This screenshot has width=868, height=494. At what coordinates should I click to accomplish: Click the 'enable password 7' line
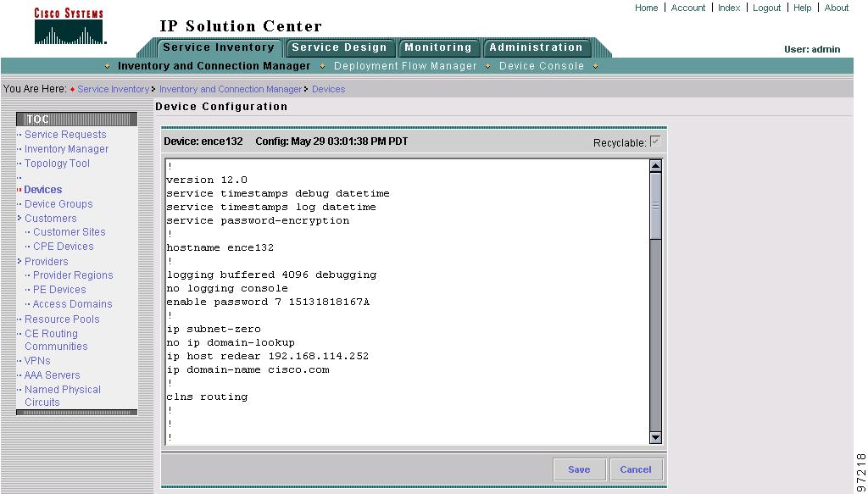268,302
